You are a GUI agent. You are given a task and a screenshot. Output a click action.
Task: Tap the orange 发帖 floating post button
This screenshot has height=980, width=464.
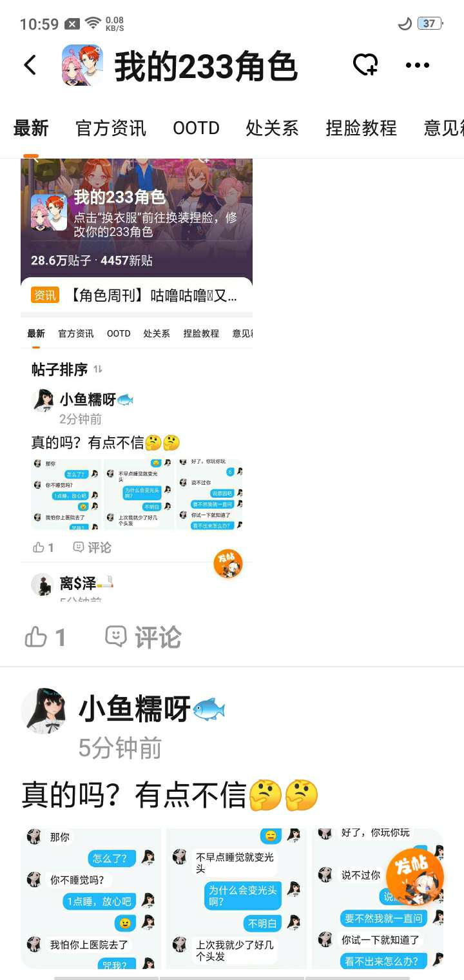(x=414, y=877)
